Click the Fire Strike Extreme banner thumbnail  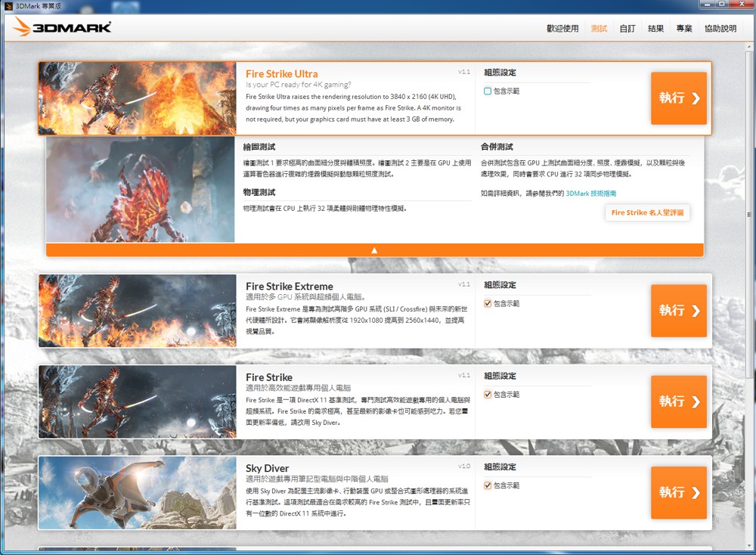pyautogui.click(x=138, y=311)
